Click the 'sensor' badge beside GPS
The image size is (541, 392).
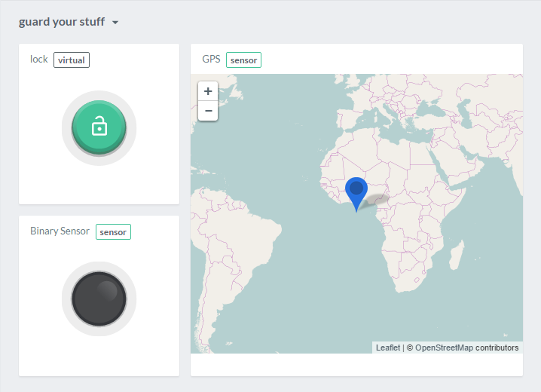(243, 60)
